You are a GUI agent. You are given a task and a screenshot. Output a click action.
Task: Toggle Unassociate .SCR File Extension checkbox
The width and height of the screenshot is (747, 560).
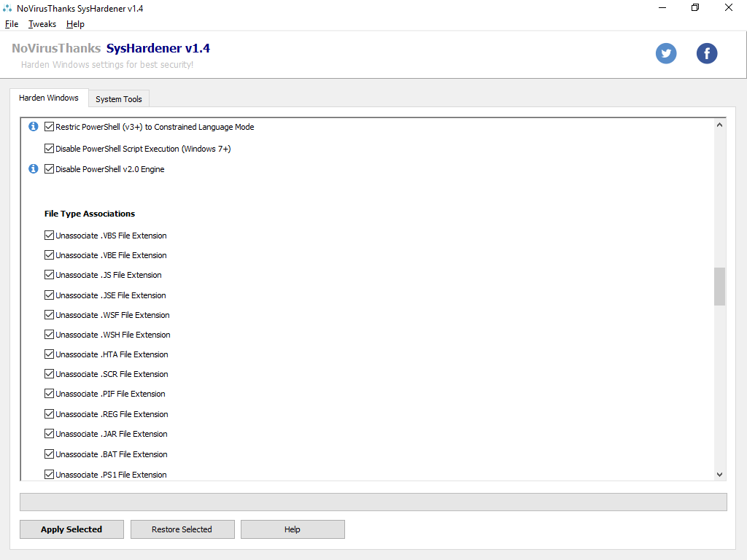(49, 374)
